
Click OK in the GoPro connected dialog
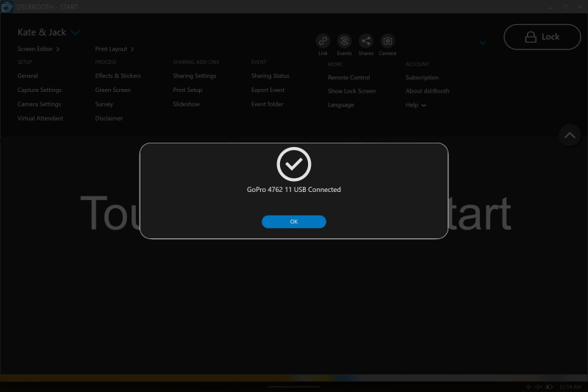tap(293, 221)
